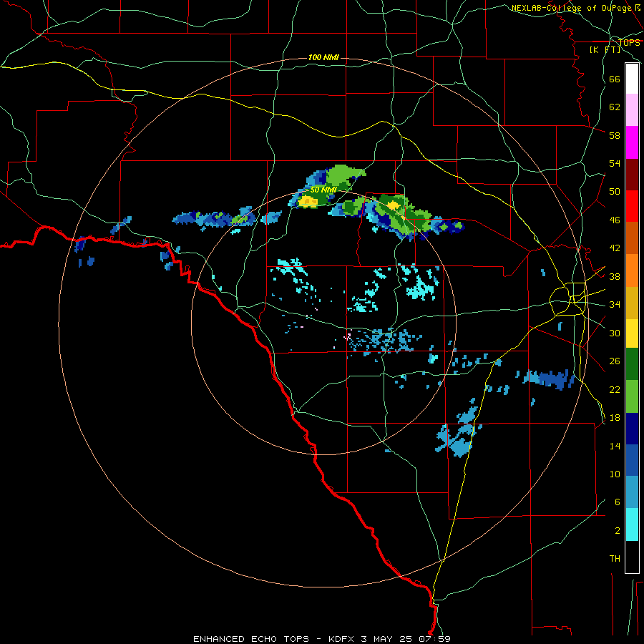Click the 14 value on the scale
The image size is (644, 644).
(x=615, y=446)
